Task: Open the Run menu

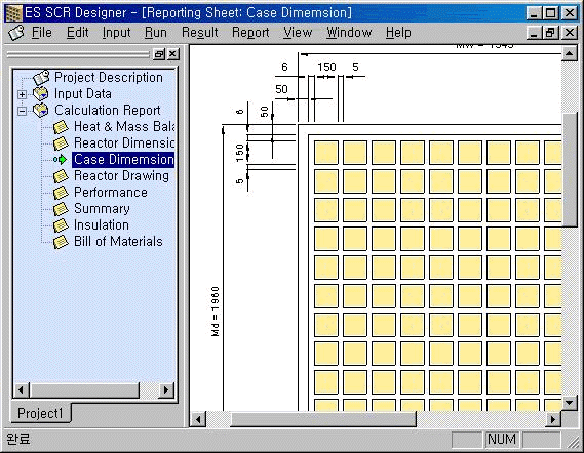Action: 155,33
